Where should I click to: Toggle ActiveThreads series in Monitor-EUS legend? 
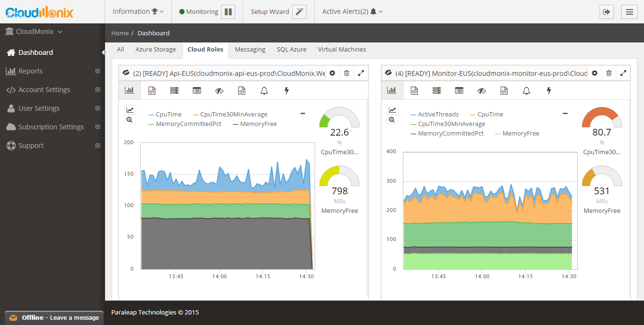pyautogui.click(x=435, y=115)
